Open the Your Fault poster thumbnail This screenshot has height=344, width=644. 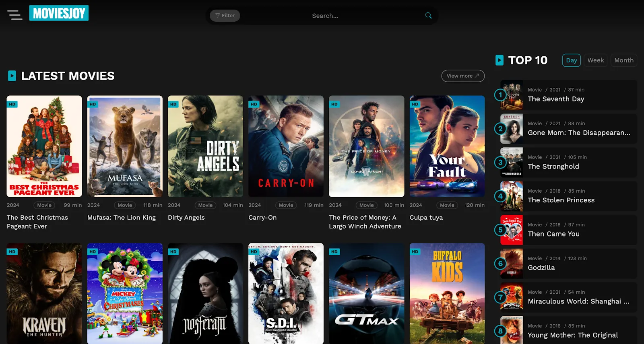[447, 146]
